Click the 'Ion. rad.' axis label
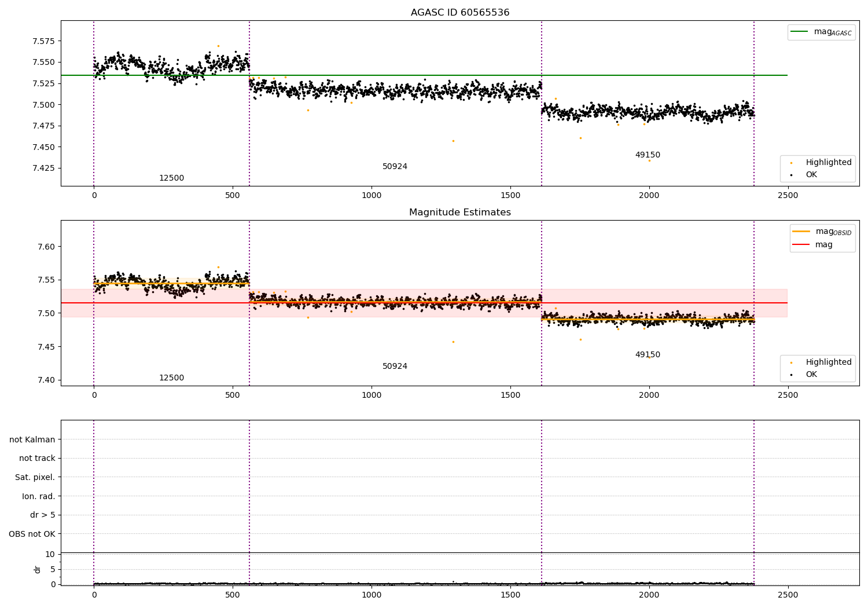 (39, 496)
